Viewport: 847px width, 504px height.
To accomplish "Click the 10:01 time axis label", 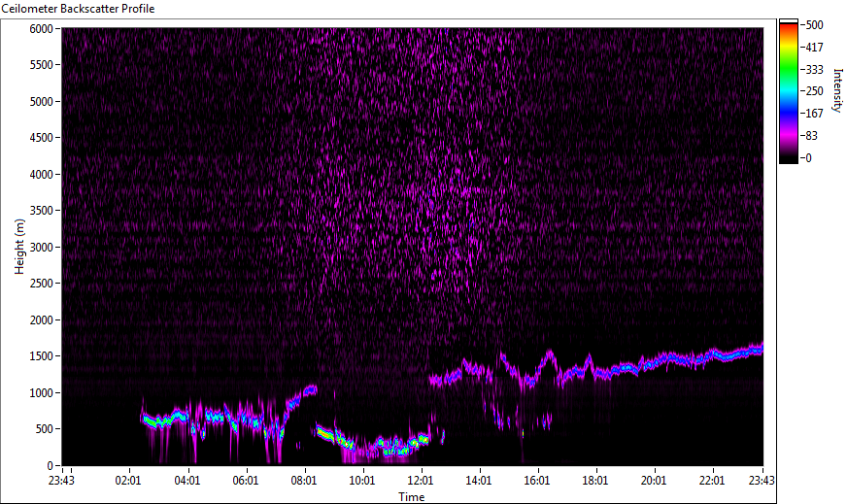I will click(x=362, y=481).
